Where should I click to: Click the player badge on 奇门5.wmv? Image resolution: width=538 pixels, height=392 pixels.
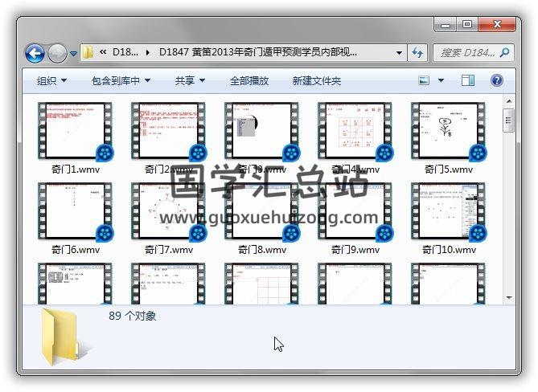(x=478, y=153)
